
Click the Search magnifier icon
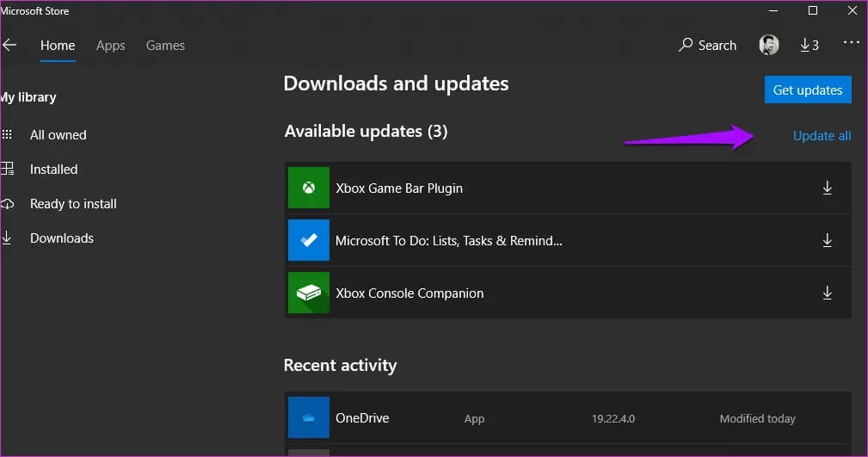coord(686,45)
